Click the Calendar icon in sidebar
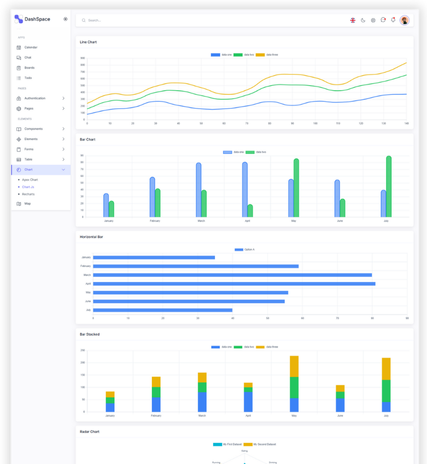Viewport: 427px width, 464px height. click(x=19, y=48)
